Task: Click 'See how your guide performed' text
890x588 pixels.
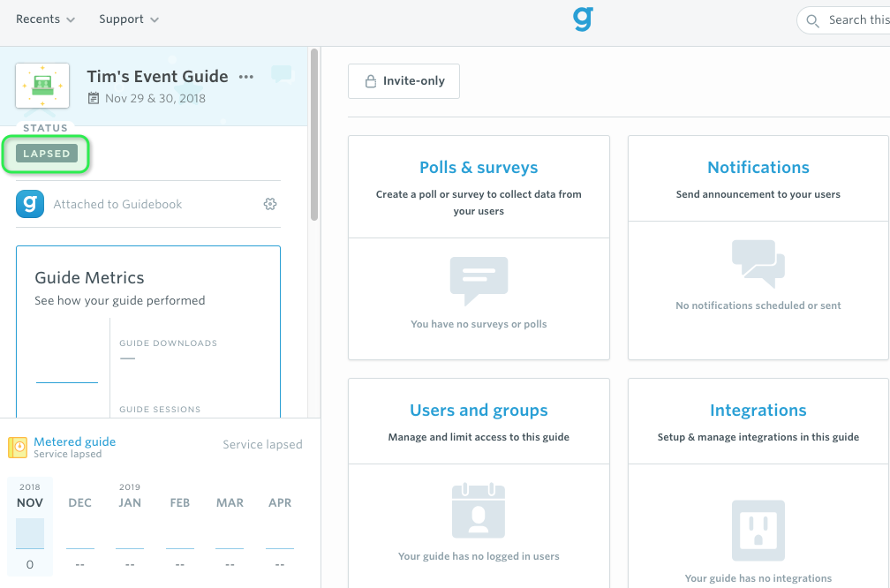Action: click(120, 300)
